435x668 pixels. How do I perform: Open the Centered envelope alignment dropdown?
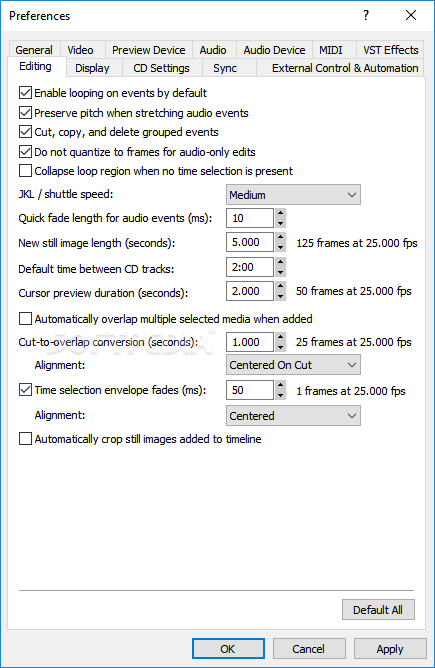tap(293, 416)
